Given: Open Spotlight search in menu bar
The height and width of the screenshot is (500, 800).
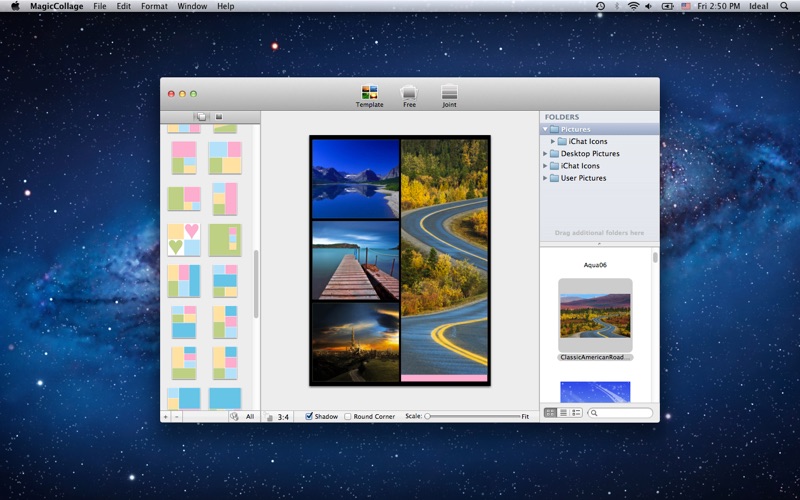Looking at the screenshot, I should coord(786,6).
